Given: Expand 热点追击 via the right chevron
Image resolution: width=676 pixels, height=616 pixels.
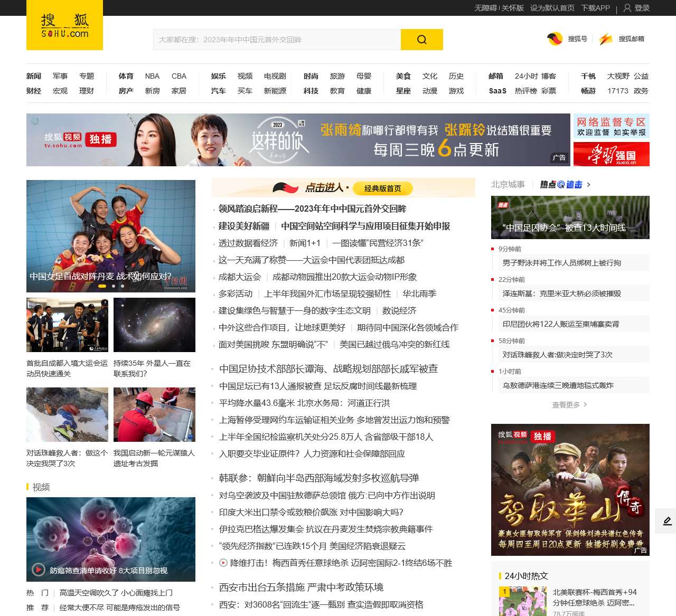Looking at the screenshot, I should pyautogui.click(x=589, y=185).
